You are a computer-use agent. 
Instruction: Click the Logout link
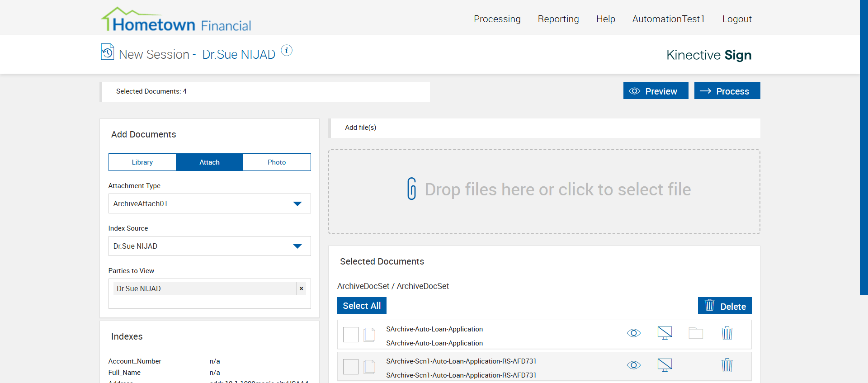click(737, 19)
